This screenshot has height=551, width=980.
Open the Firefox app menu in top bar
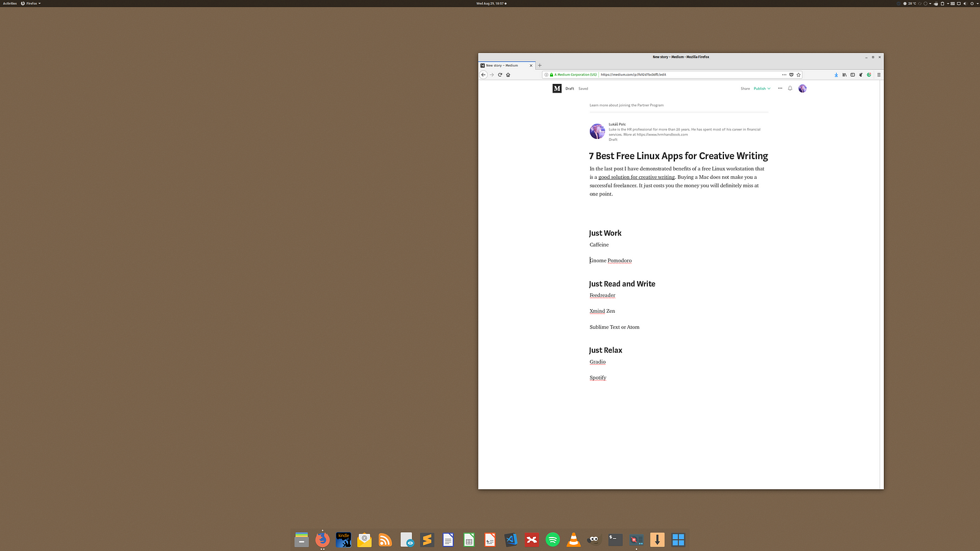31,4
